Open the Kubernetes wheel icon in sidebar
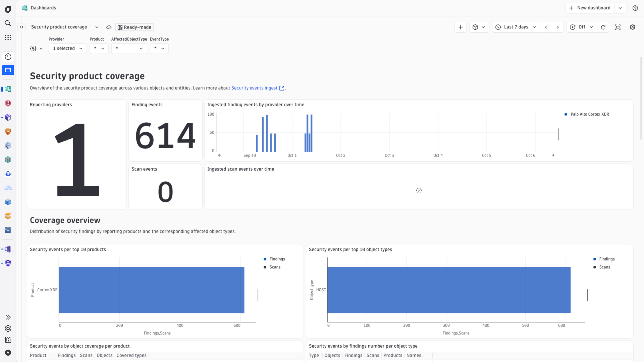Viewport: 644px width, 362px height. click(8, 174)
